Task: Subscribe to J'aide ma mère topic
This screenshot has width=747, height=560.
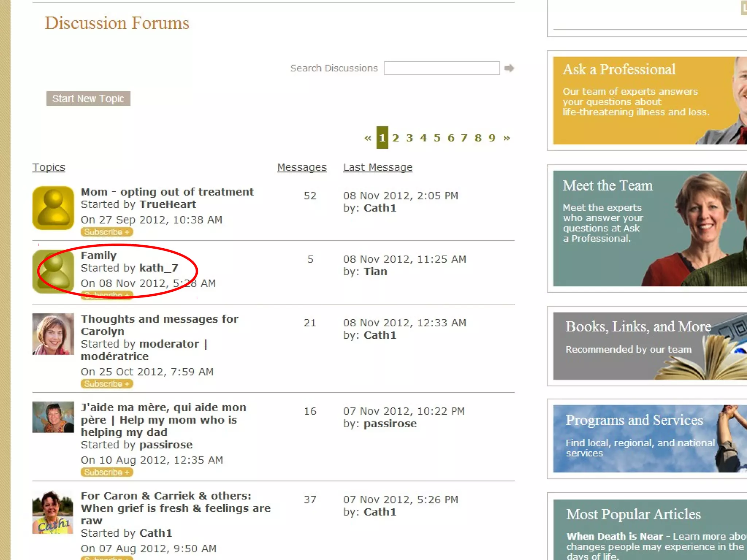Action: (x=107, y=472)
